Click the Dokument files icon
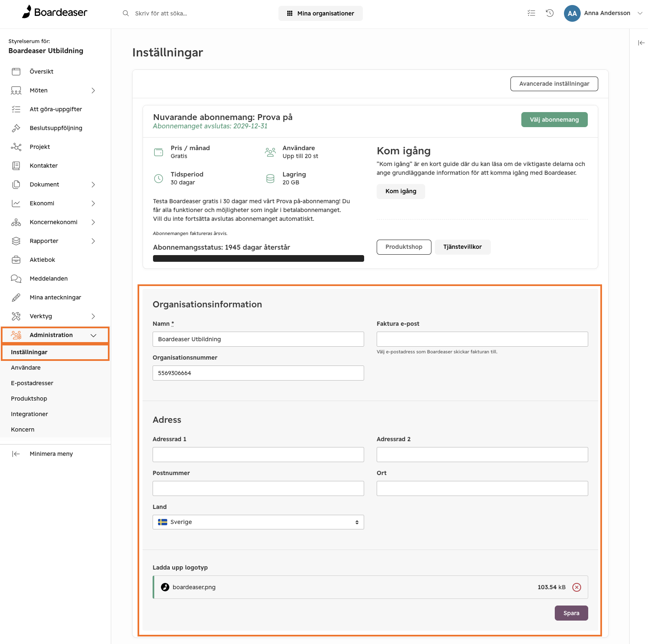This screenshot has height=644, width=648. (x=16, y=184)
